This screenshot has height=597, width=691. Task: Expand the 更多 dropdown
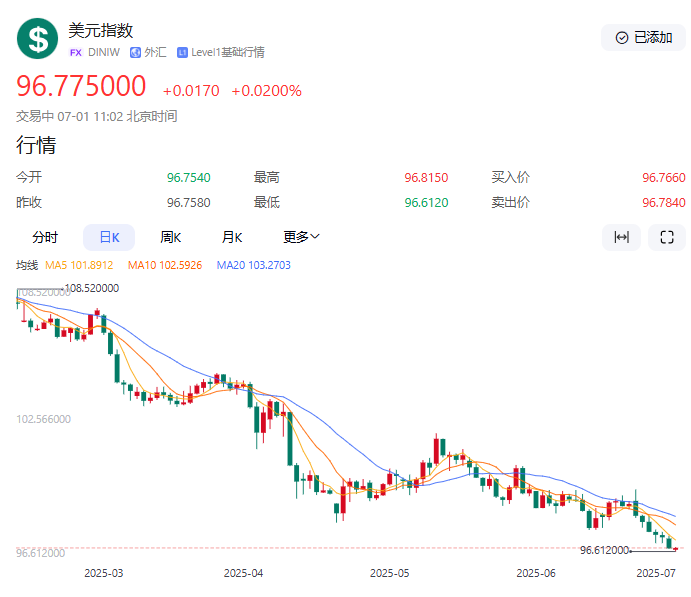click(301, 237)
